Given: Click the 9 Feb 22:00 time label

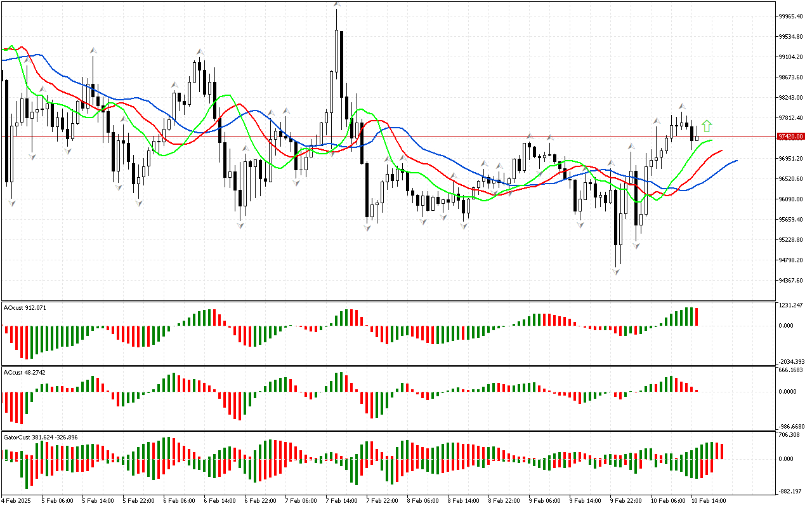Looking at the screenshot, I should click(x=626, y=500).
